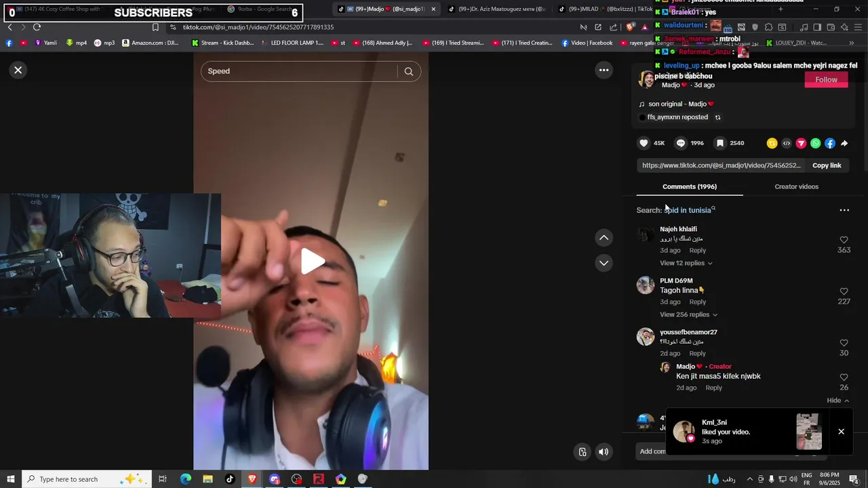Click the 'spid in tunisia' search suggestion

[x=690, y=210]
